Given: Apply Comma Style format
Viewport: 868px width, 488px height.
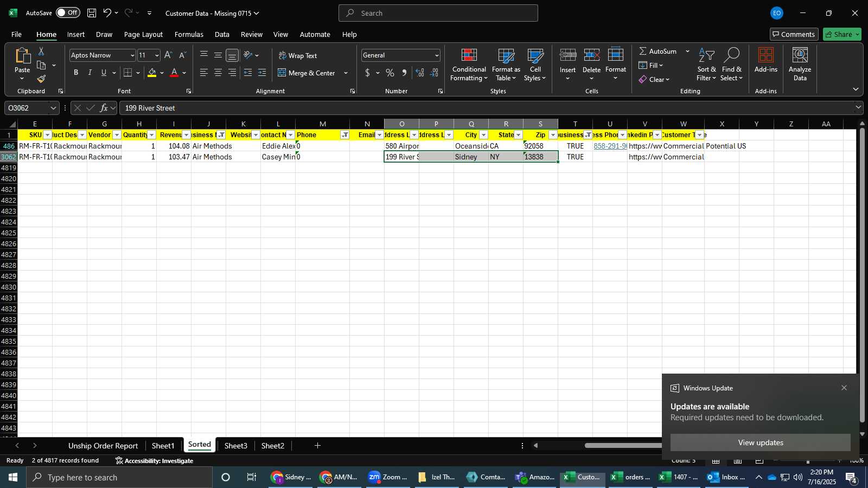Looking at the screenshot, I should pyautogui.click(x=404, y=73).
